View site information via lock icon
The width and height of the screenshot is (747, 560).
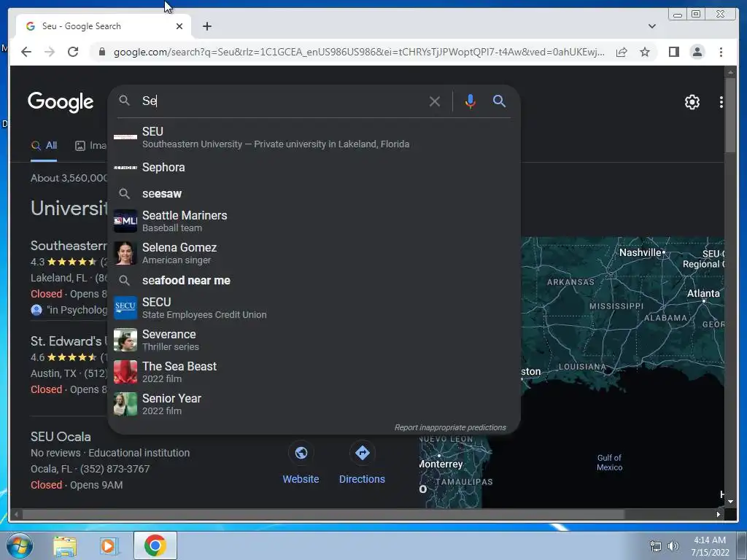[x=101, y=52]
